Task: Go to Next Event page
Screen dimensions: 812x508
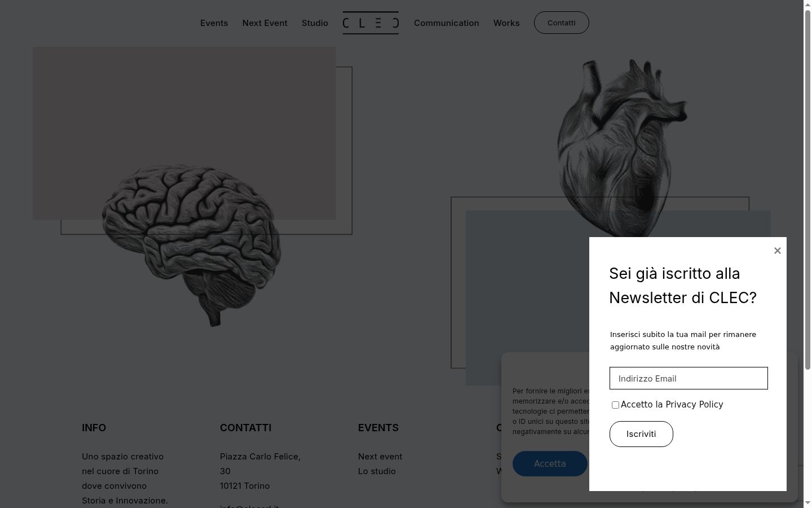Action: coord(265,23)
